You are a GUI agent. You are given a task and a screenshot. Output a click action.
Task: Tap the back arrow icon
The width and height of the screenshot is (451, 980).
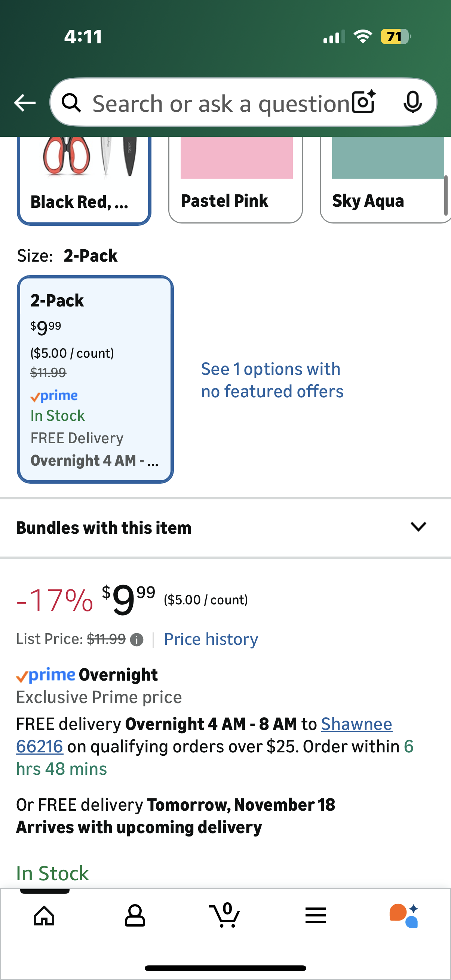25,103
